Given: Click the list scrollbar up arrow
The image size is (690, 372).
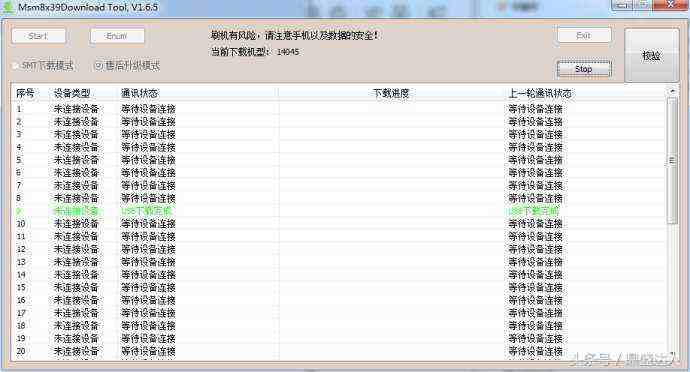Looking at the screenshot, I should click(672, 92).
